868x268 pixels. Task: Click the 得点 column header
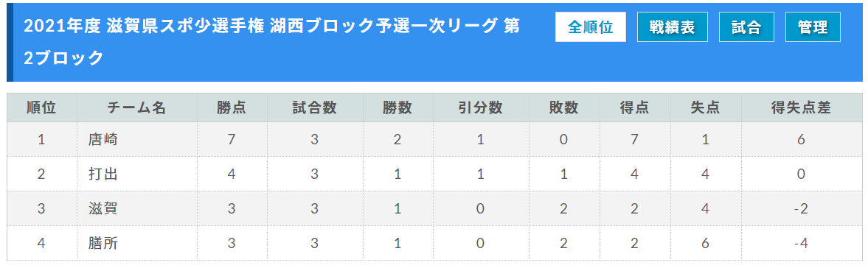pyautogui.click(x=635, y=107)
